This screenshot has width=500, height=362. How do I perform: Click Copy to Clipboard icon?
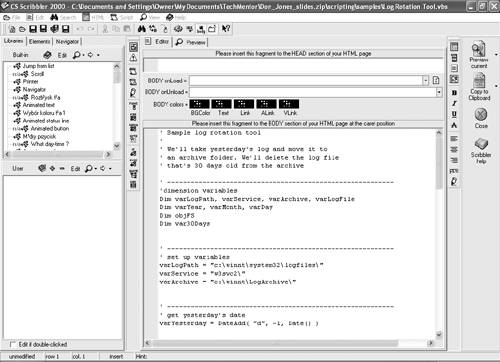[x=479, y=86]
